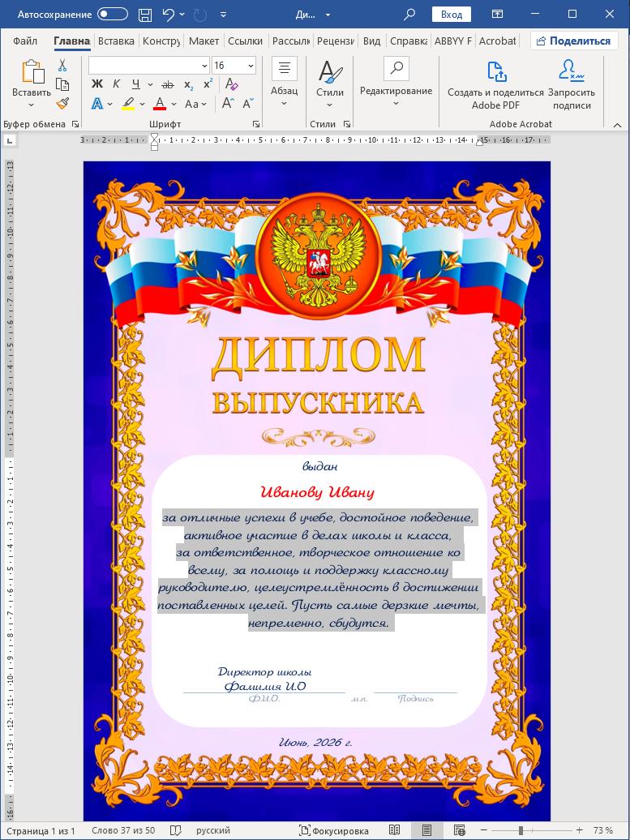Save the document with the floppy icon
Screen dimensions: 630x840
coord(145,15)
